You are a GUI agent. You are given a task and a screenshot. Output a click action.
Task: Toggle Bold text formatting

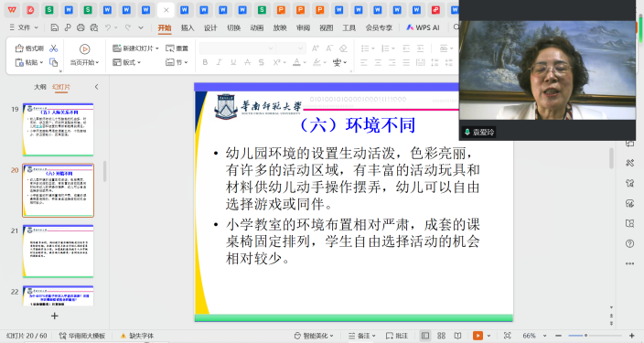pyautogui.click(x=205, y=62)
